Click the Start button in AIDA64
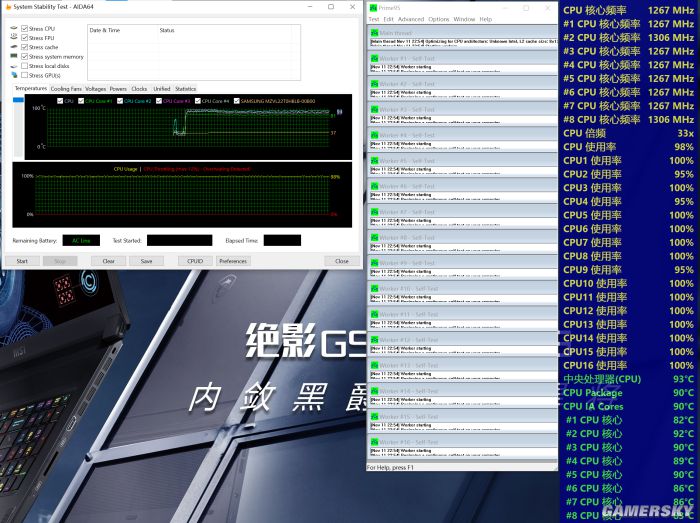The image size is (700, 523). 22,261
